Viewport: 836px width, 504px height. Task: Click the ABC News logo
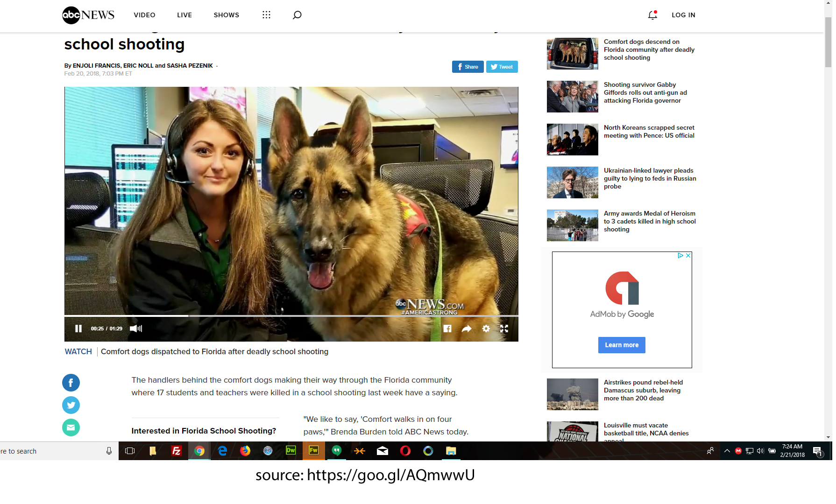pos(88,15)
